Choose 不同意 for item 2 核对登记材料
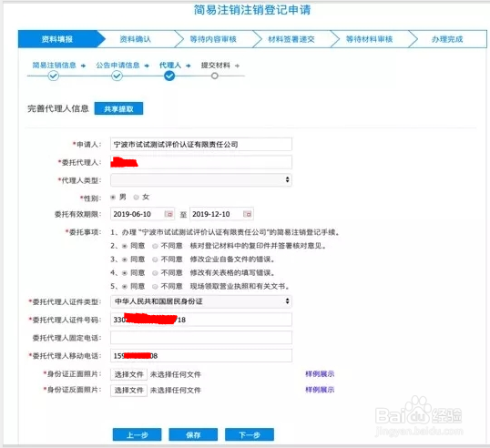This screenshot has width=490, height=448. [x=155, y=246]
